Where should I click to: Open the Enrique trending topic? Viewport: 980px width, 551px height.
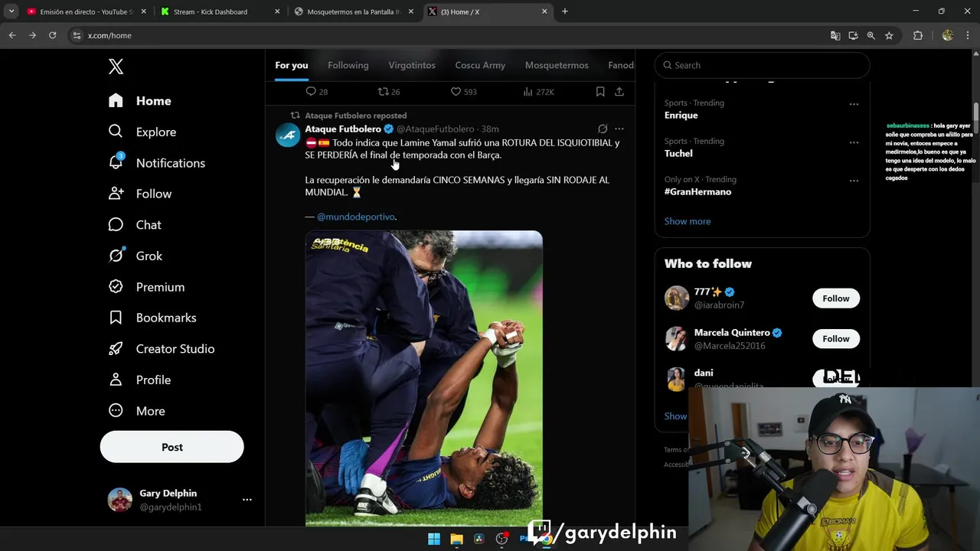pos(681,116)
